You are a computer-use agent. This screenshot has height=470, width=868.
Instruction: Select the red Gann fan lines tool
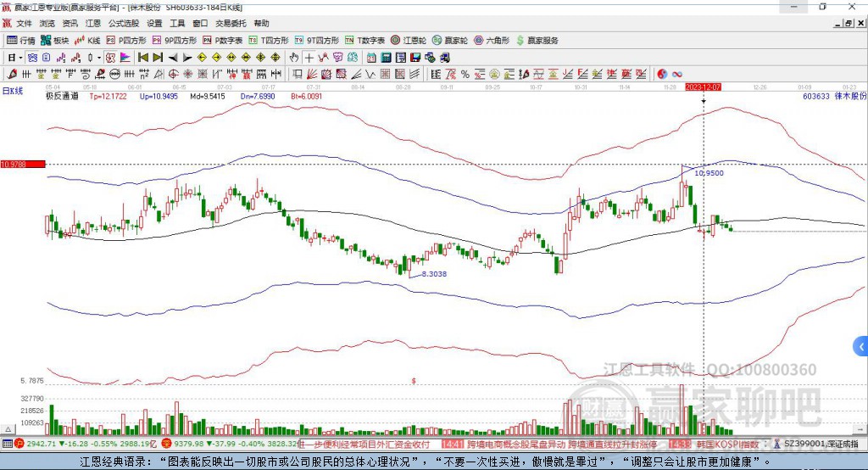pos(312,75)
